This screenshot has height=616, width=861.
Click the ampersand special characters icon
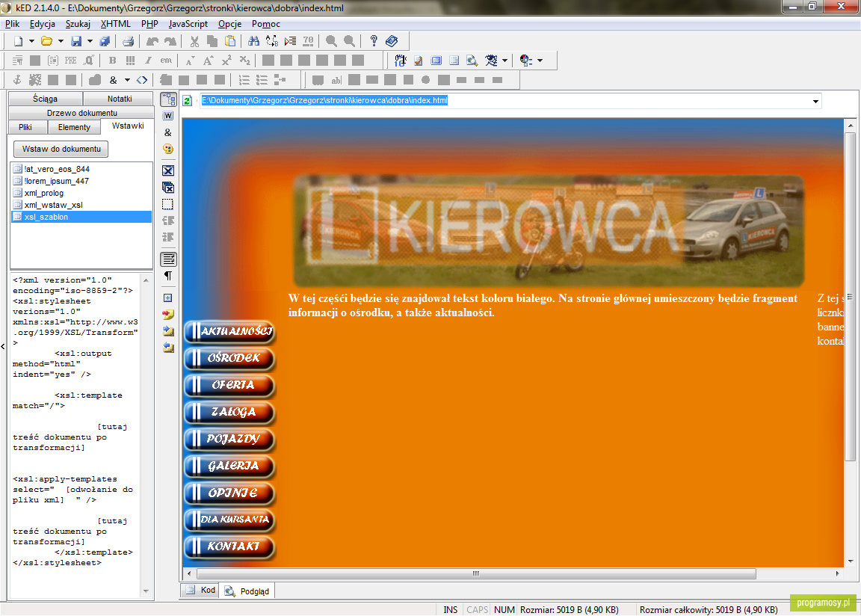pyautogui.click(x=113, y=80)
